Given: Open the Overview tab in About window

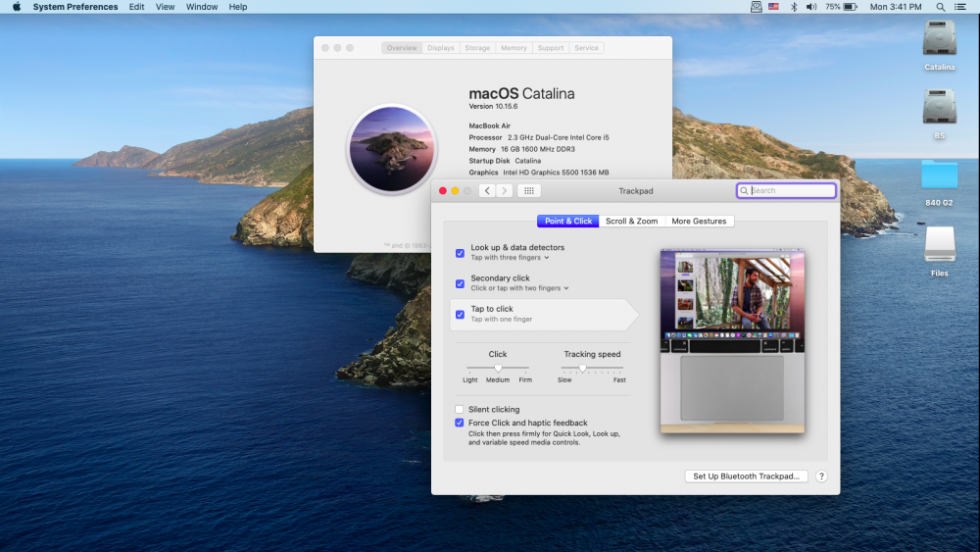Looking at the screenshot, I should 401,48.
